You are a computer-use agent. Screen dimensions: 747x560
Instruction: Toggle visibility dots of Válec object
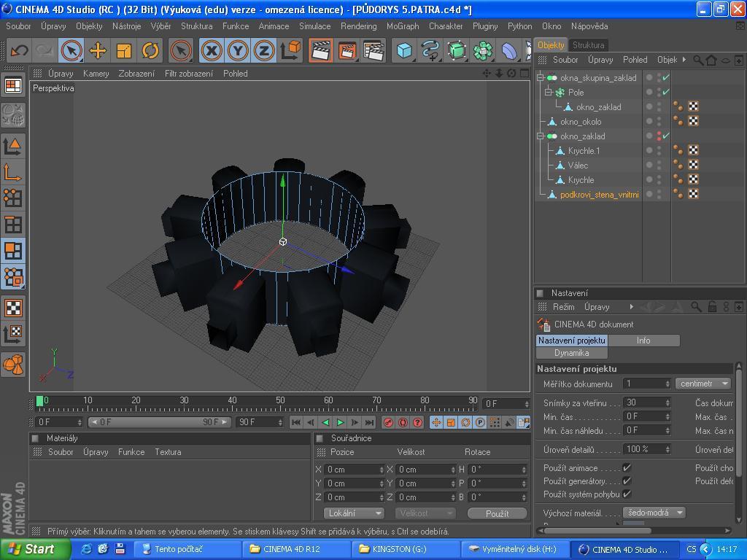point(659,166)
